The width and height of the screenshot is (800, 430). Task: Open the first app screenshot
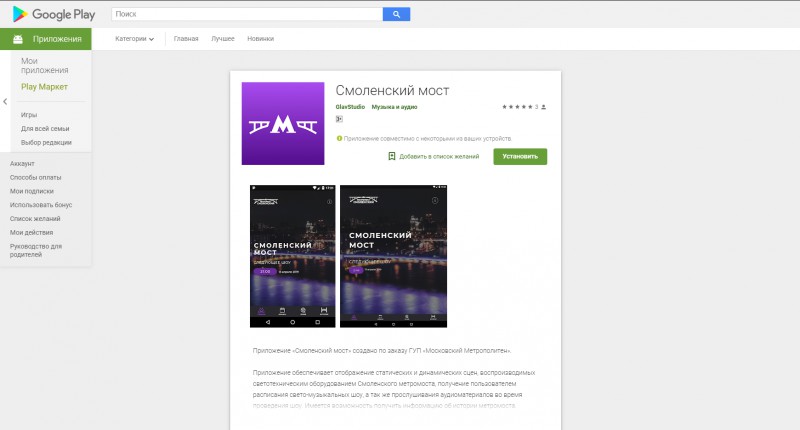pos(293,256)
